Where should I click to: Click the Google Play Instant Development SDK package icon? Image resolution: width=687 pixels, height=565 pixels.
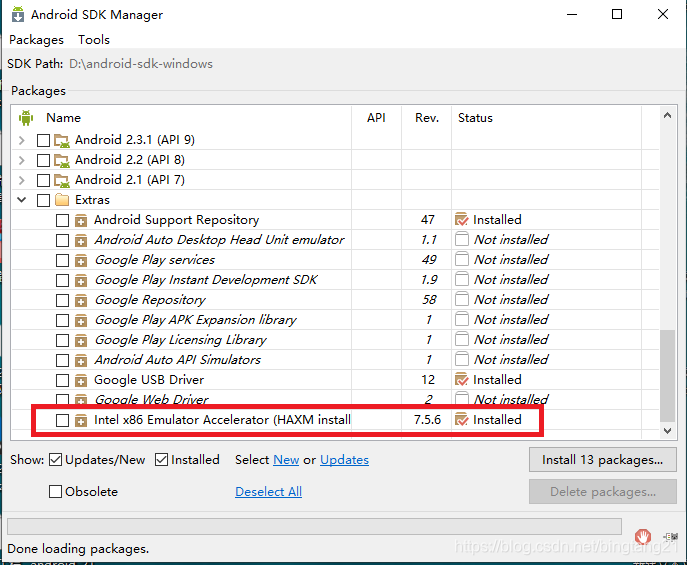coord(81,281)
